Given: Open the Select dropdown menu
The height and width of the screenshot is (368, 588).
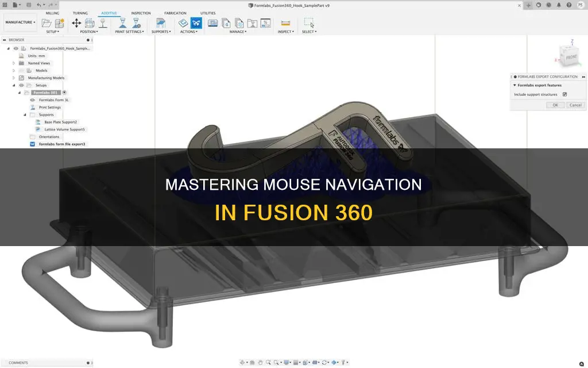Looking at the screenshot, I should 310,32.
